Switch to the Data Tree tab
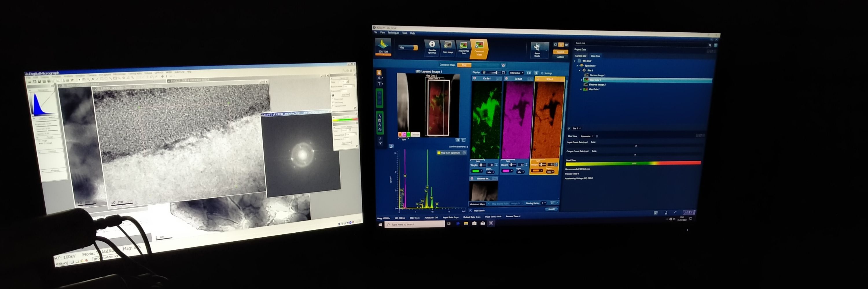 pos(595,56)
